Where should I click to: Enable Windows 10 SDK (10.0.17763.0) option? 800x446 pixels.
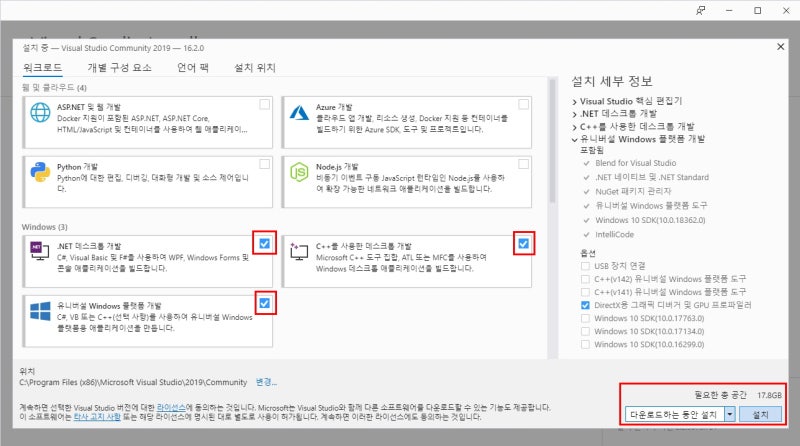click(585, 318)
